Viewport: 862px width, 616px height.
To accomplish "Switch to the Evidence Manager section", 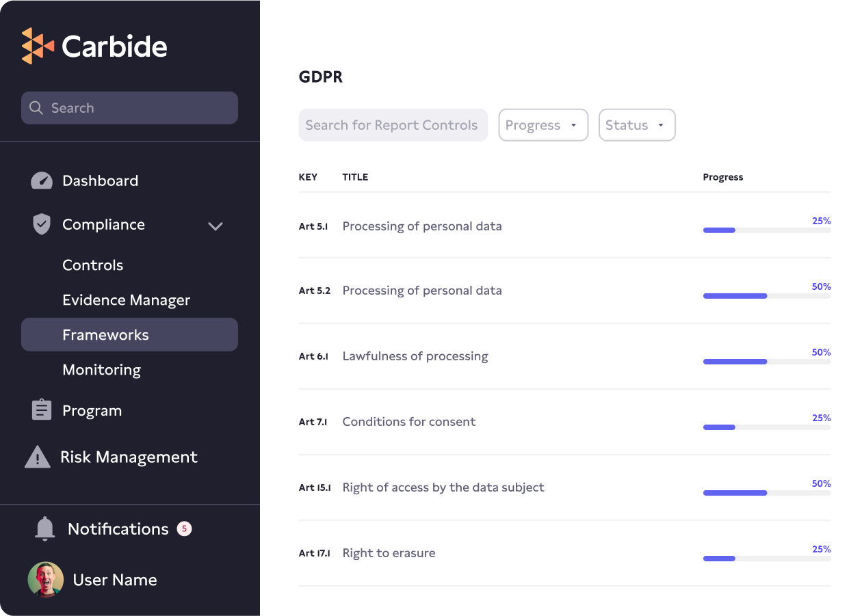I will coord(126,299).
